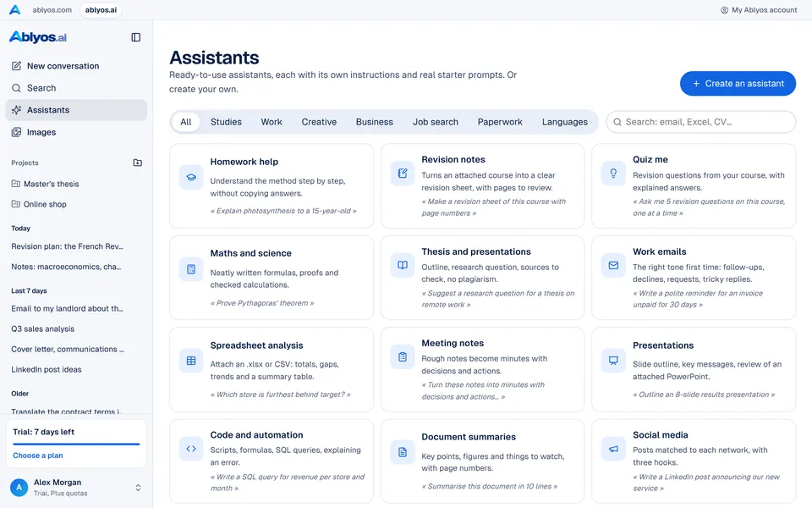Click the Social media megaphone icon
This screenshot has width=812, height=508.
tap(613, 449)
